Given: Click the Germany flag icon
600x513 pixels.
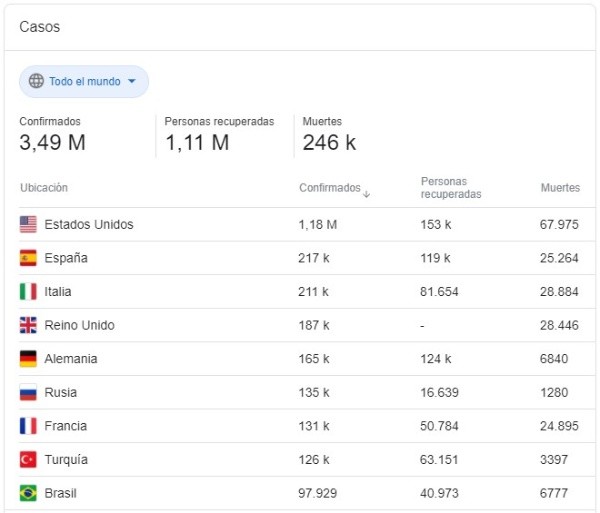Looking at the screenshot, I should [28, 359].
